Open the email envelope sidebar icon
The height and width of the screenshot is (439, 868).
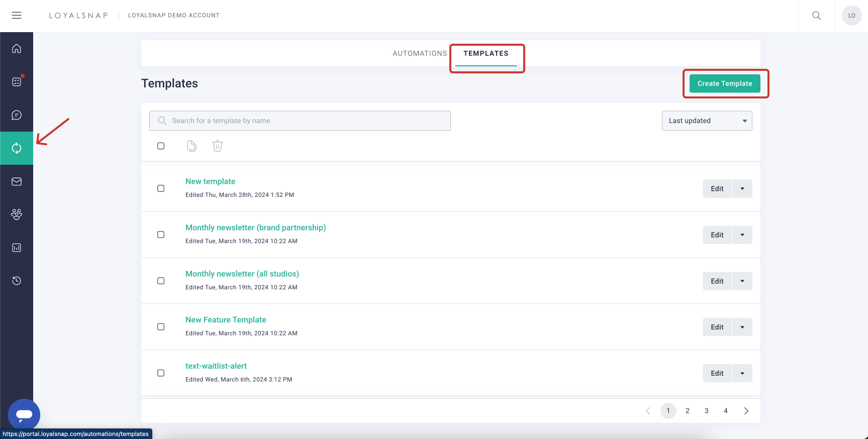coord(17,181)
